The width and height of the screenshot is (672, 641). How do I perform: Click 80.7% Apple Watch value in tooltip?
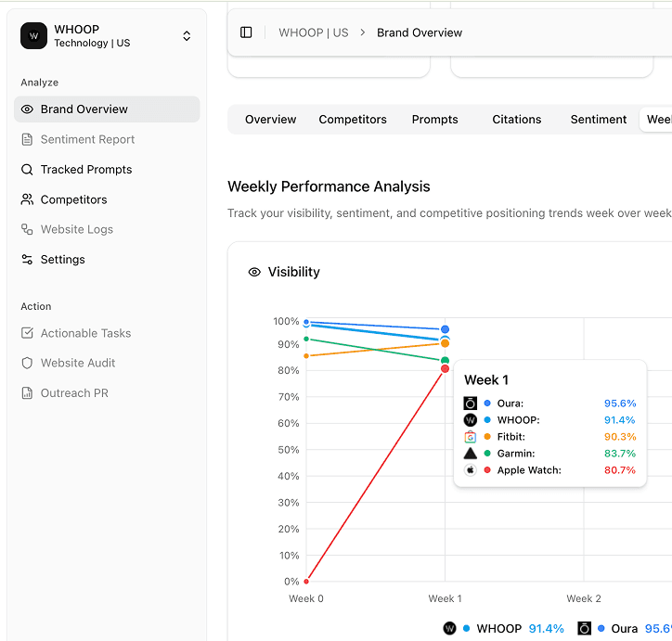point(620,470)
